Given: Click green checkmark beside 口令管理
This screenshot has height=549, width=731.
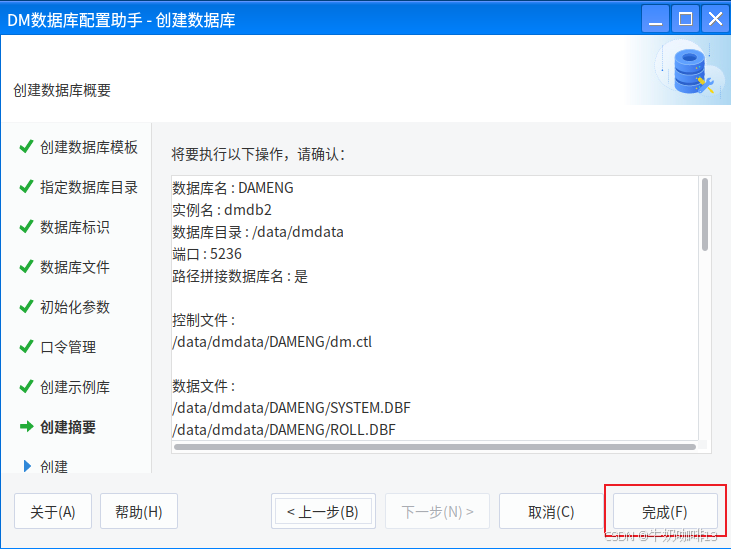Looking at the screenshot, I should [x=26, y=346].
